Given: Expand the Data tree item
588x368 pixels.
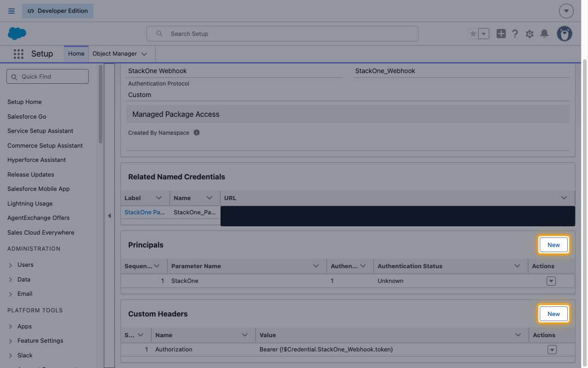Looking at the screenshot, I should pyautogui.click(x=11, y=280).
